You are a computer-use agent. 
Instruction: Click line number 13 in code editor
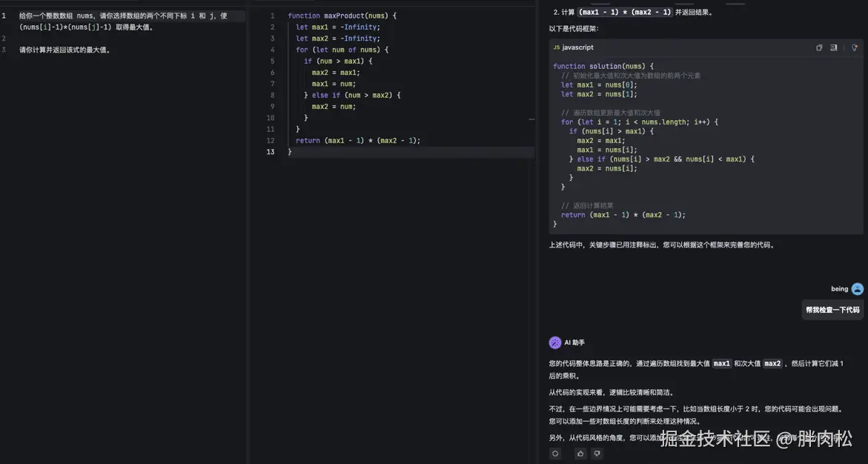[271, 152]
